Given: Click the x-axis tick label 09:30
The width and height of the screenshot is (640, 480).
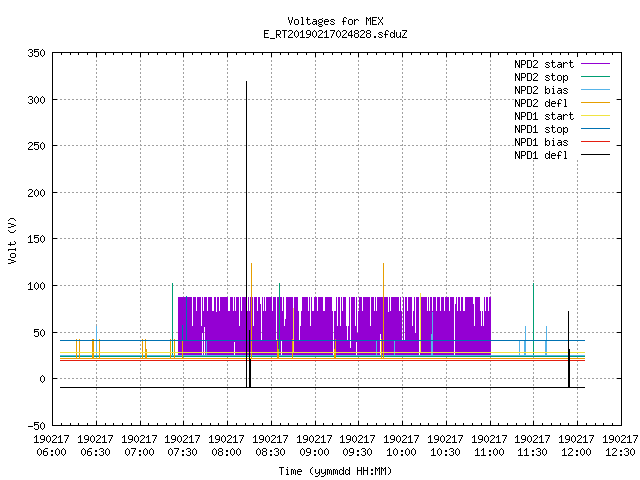Looking at the screenshot, I should [x=358, y=452].
